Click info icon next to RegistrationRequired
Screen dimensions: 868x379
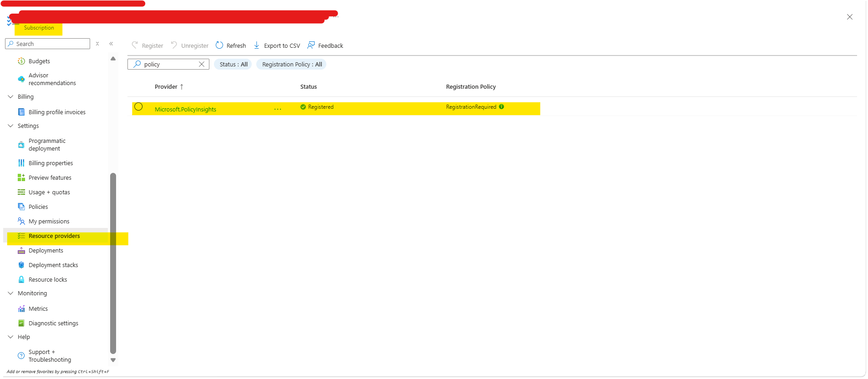[x=502, y=106]
